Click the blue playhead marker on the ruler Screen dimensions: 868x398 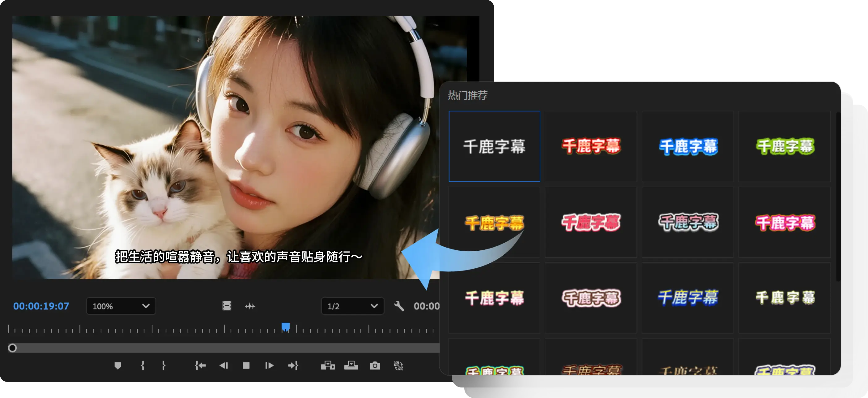tap(286, 326)
